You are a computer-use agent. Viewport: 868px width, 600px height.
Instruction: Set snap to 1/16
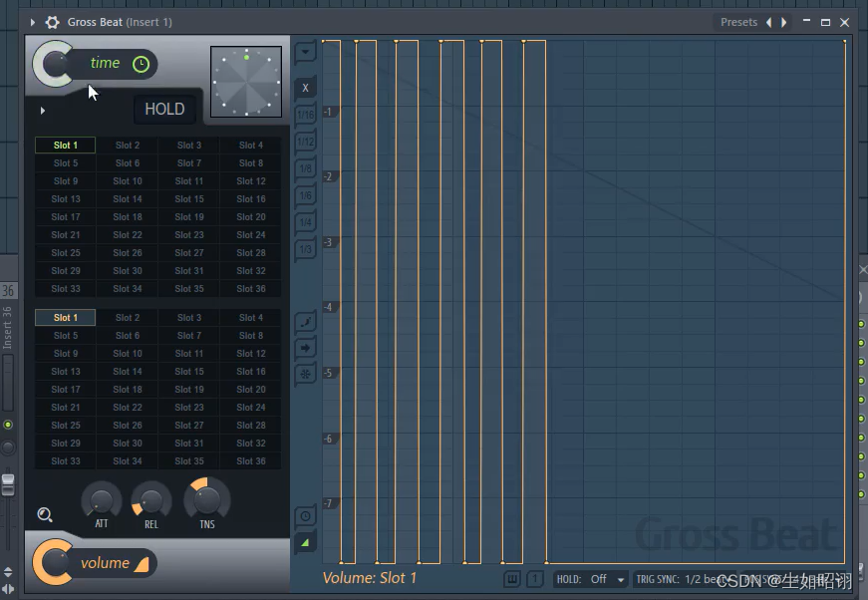[x=305, y=115]
